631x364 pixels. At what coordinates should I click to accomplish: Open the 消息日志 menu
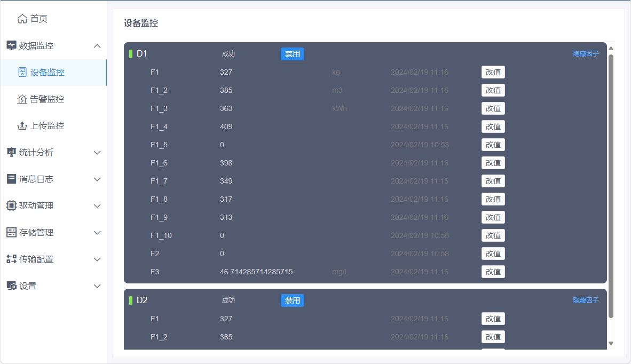[x=53, y=179]
